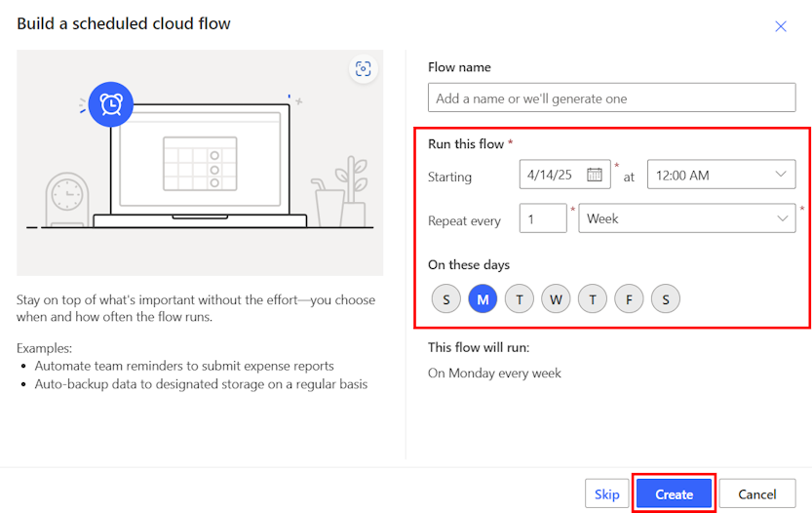Expand the 12:00 AM time dropdown
812x513 pixels.
click(720, 176)
